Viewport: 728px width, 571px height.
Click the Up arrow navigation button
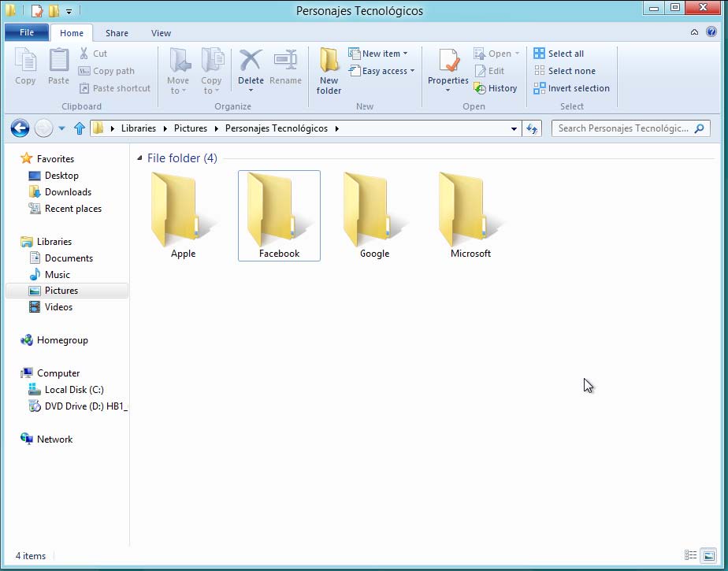coord(79,128)
